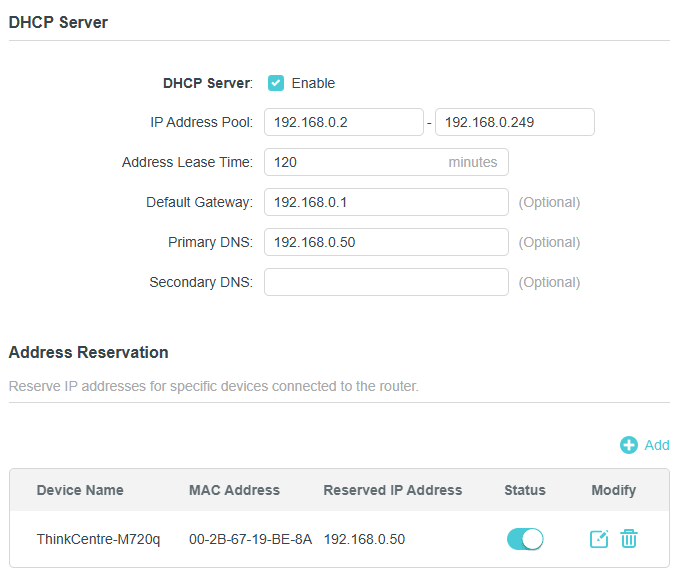691x575 pixels.
Task: Click into the Primary DNS field
Action: click(386, 242)
